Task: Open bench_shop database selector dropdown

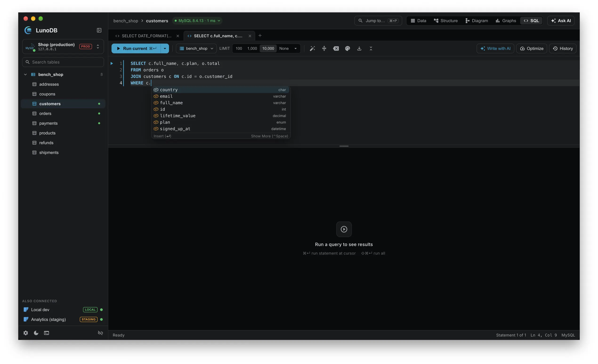Action: [x=196, y=49]
